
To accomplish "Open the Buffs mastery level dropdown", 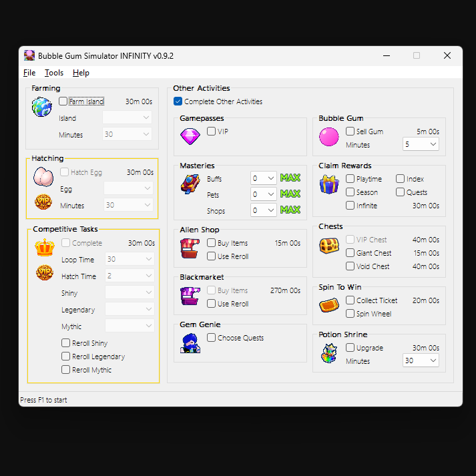I will [x=264, y=178].
